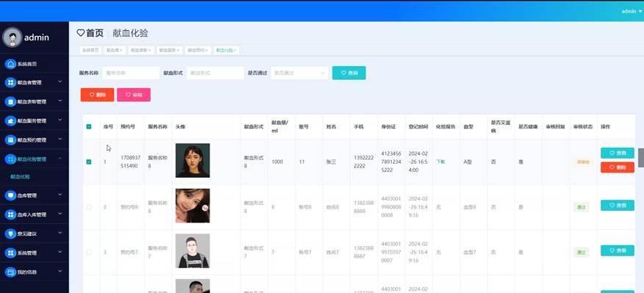The width and height of the screenshot is (644, 293).
Task: Click the vertical scrollbar thumb
Action: [641, 158]
